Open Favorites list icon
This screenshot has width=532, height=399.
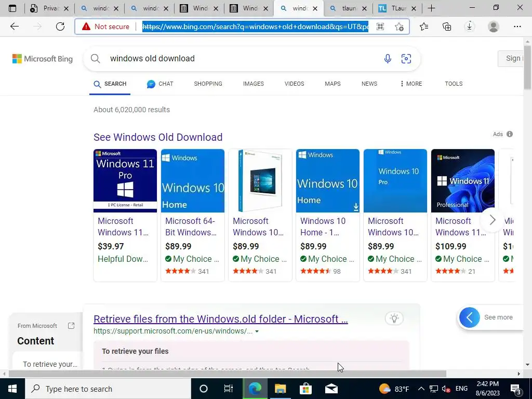424,26
